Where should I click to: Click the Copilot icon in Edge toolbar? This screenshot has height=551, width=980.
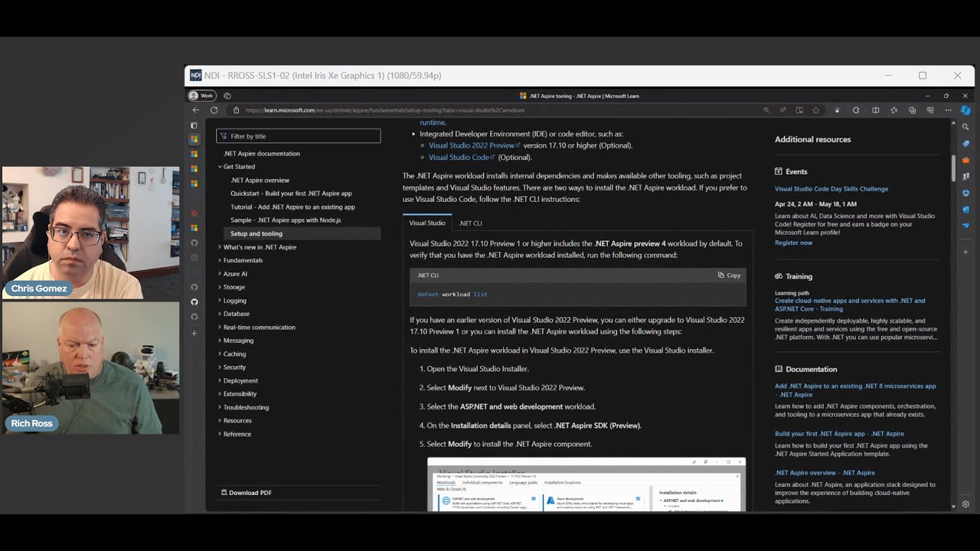(965, 110)
